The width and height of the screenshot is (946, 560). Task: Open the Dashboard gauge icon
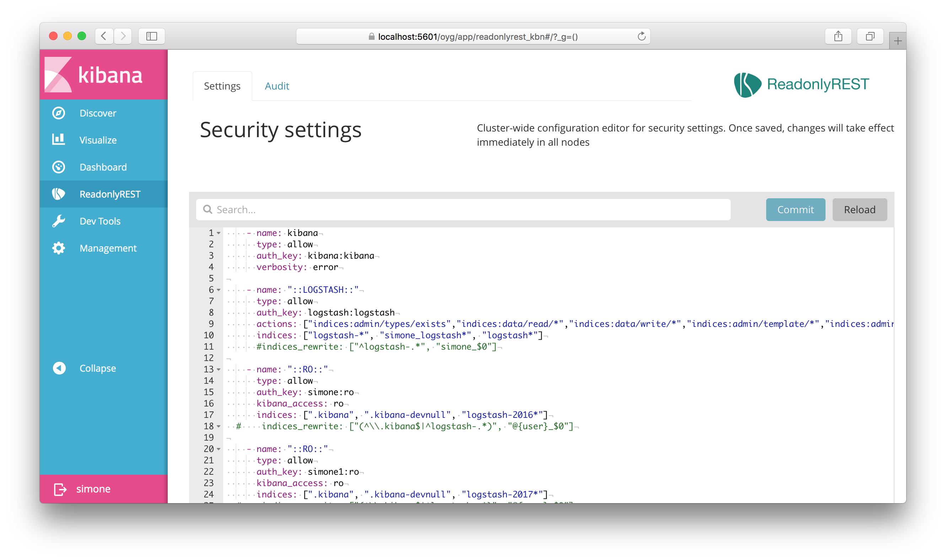(59, 167)
